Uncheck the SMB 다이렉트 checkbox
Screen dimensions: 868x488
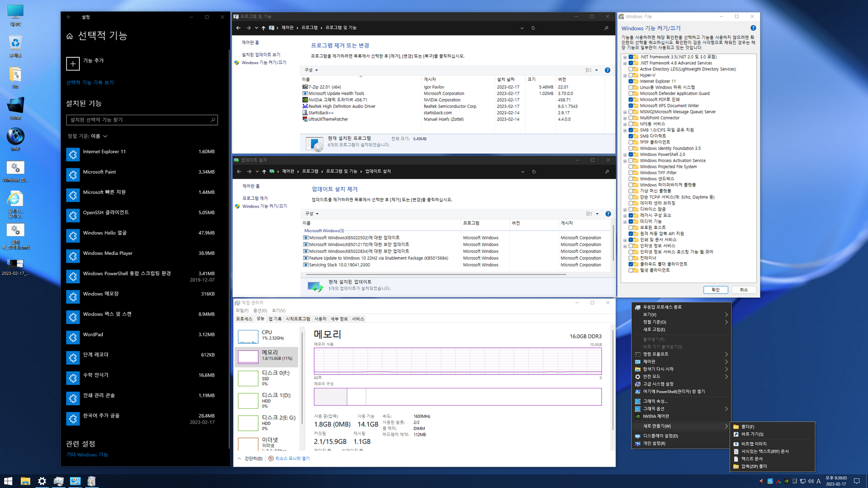coord(631,136)
